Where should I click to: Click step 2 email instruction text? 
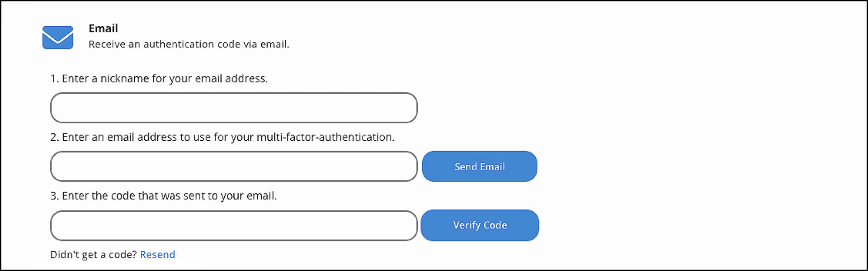pos(222,137)
